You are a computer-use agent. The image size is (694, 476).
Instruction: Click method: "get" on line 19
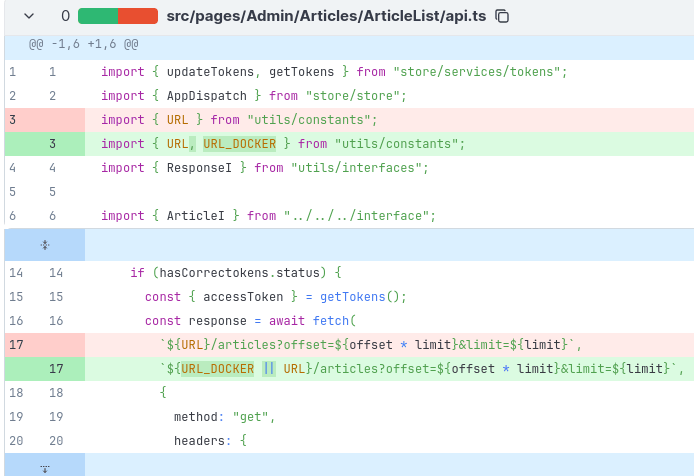point(221,417)
